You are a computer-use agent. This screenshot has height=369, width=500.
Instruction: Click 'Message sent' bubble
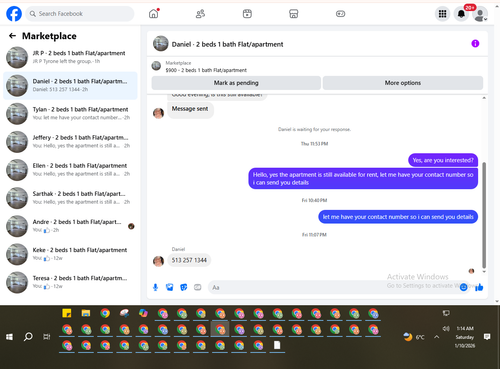(x=190, y=109)
